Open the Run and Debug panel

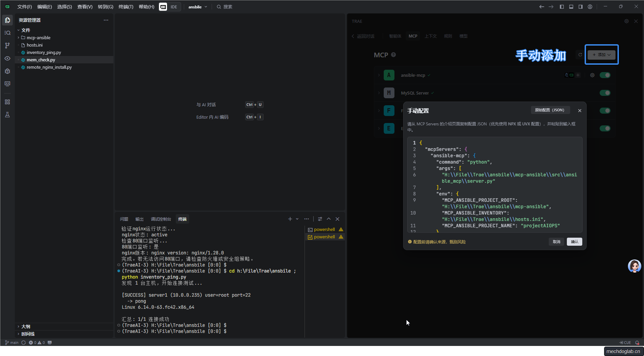click(x=7, y=71)
